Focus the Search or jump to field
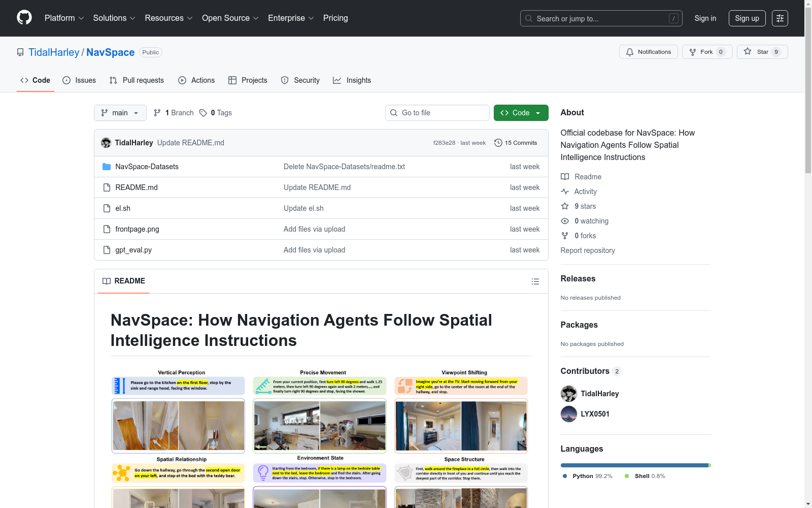Viewport: 812px width, 508px height. [601, 18]
